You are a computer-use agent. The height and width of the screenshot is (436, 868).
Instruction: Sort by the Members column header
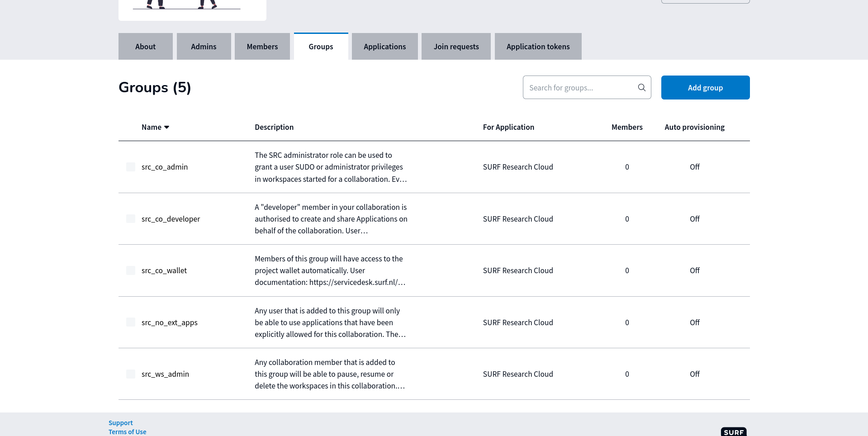(627, 127)
